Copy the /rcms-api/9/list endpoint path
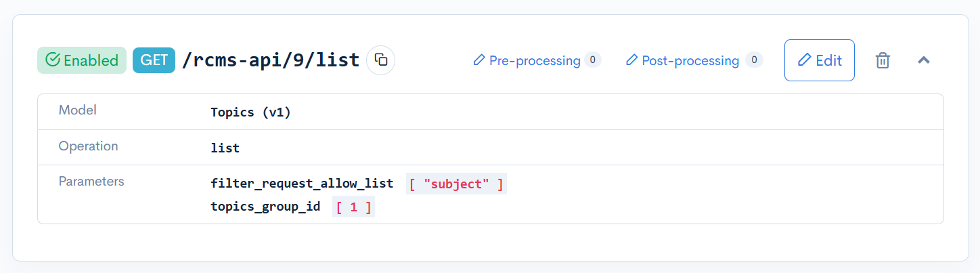 tap(381, 60)
